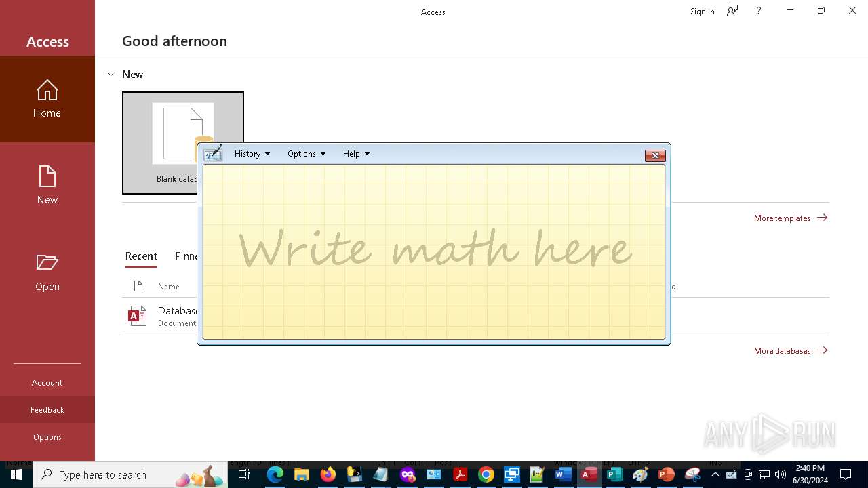This screenshot has width=868, height=488.
Task: Open the feedback person icon in the title bar
Action: 732,10
